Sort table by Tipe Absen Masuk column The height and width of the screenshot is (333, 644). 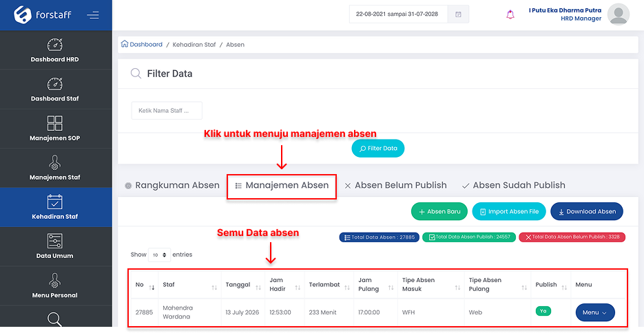[x=431, y=285]
